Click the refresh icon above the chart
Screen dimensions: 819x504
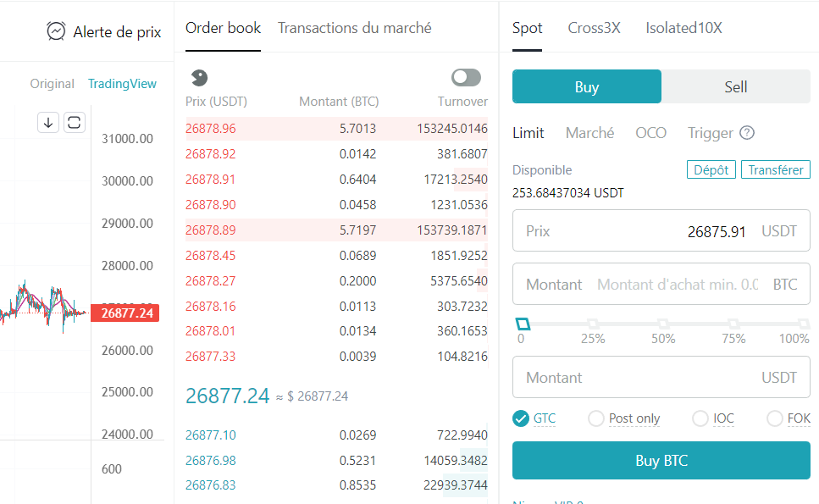pos(75,122)
